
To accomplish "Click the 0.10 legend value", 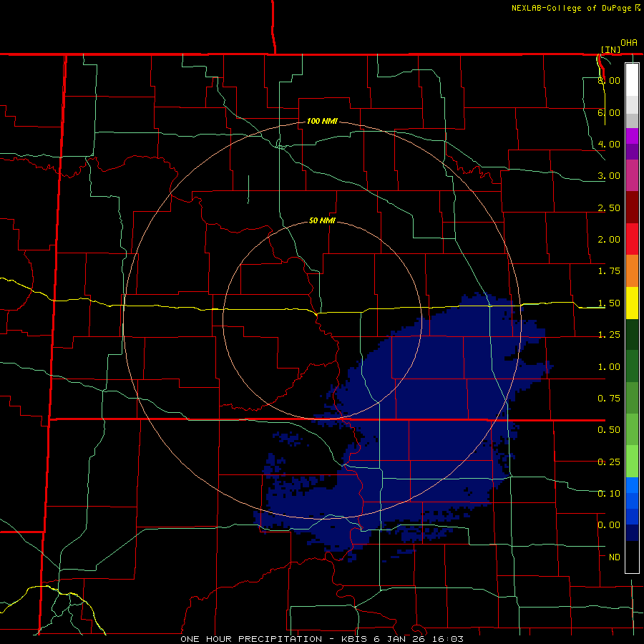I will [609, 494].
